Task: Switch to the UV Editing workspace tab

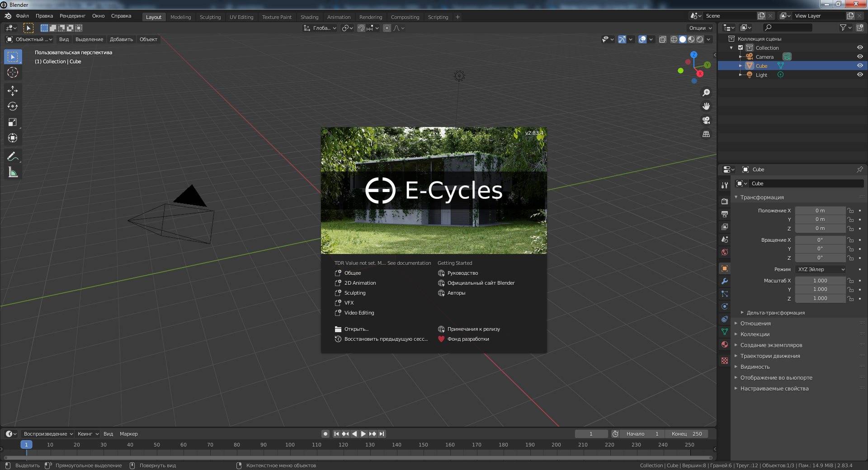Action: (x=241, y=17)
